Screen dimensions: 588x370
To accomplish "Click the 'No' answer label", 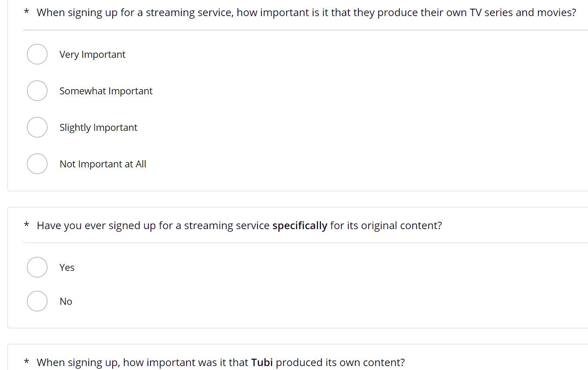I will click(x=66, y=302).
